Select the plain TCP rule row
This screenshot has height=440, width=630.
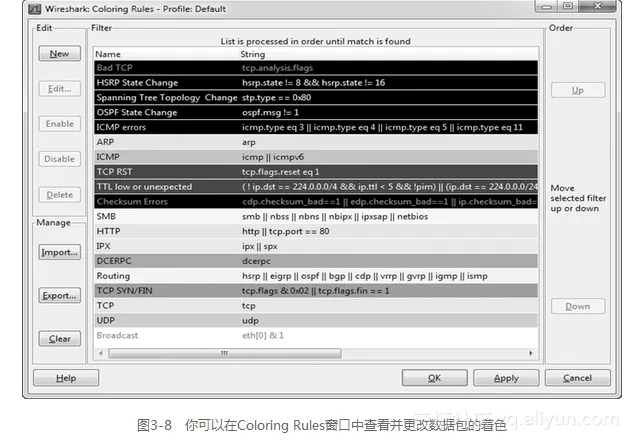[316, 306]
